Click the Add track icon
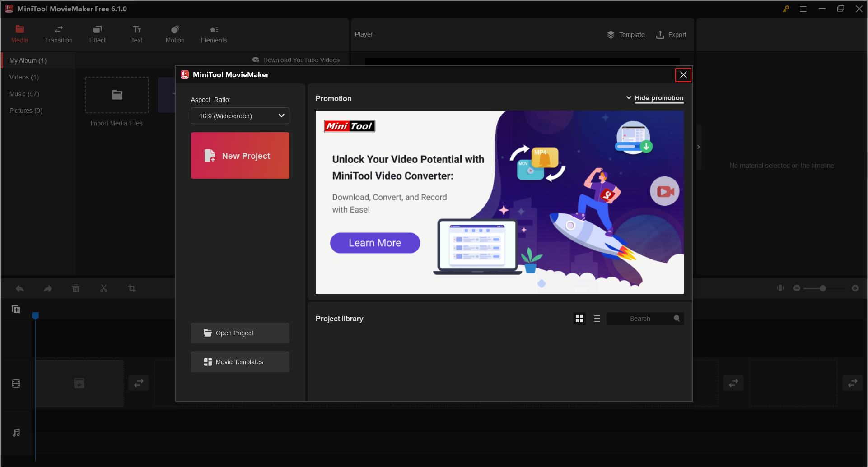 [x=16, y=309]
